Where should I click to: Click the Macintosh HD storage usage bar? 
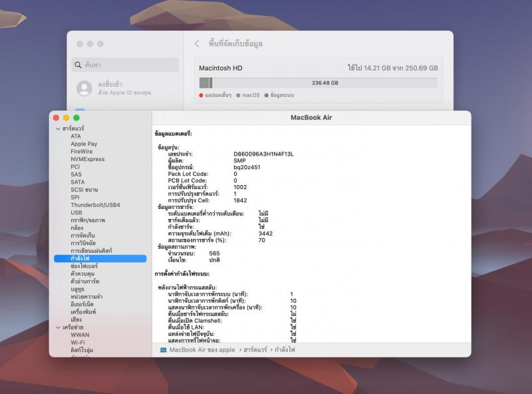[x=319, y=83]
